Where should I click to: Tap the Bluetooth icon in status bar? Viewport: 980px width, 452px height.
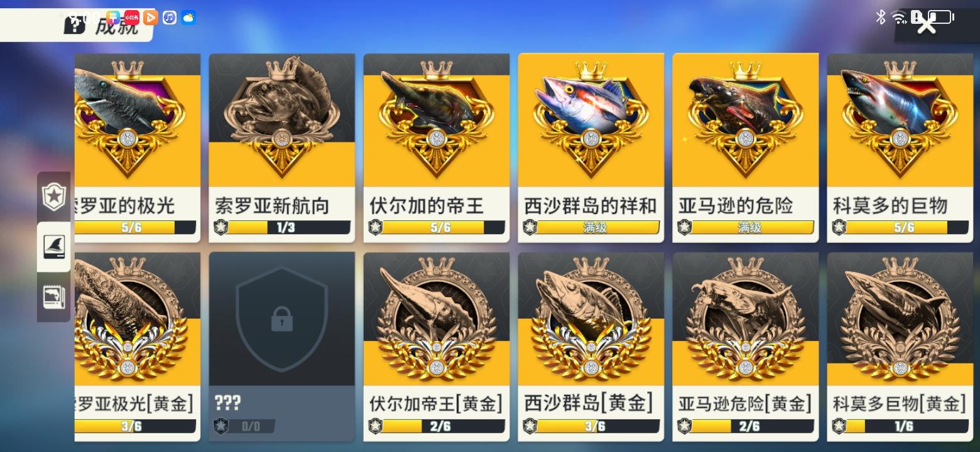click(880, 17)
